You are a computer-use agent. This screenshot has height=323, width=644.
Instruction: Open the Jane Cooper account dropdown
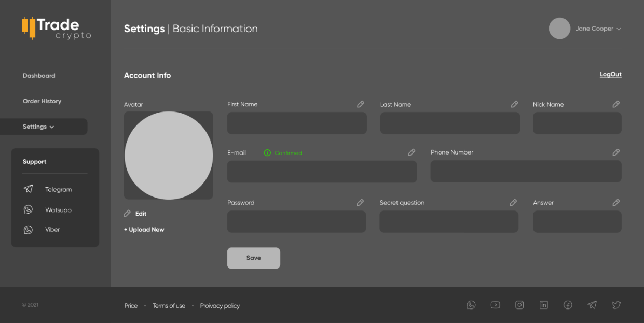[x=597, y=29]
